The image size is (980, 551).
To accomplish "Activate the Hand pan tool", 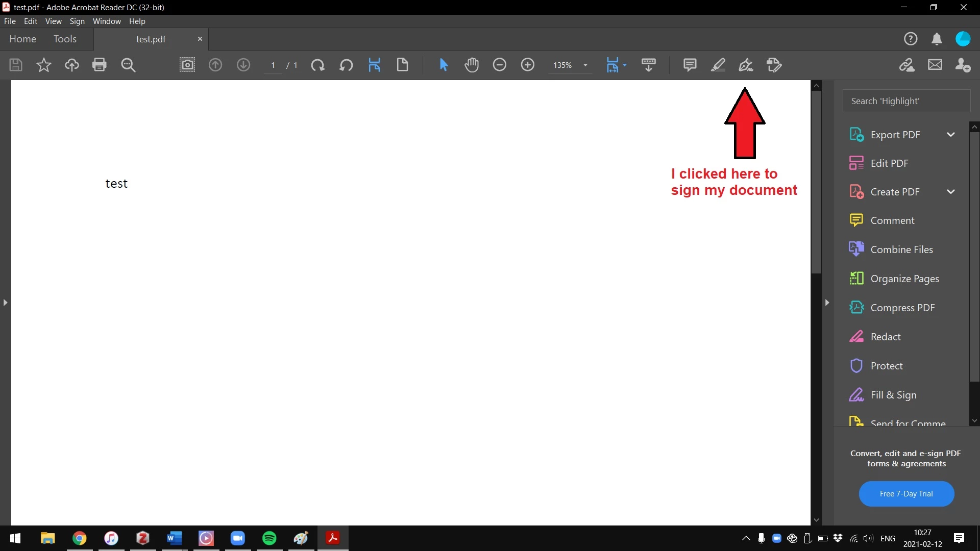I will 472,65.
